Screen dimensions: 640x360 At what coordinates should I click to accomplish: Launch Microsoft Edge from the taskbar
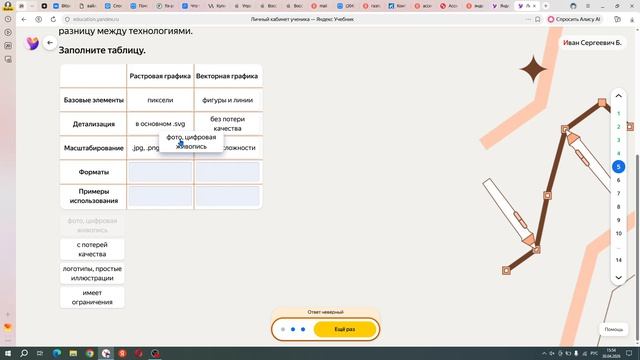click(57, 353)
